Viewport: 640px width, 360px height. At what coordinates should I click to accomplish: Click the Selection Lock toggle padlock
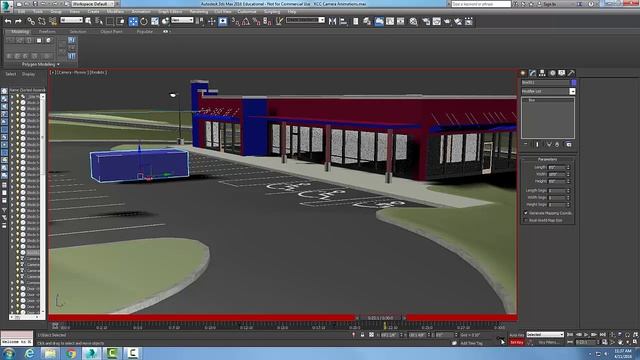(x=362, y=335)
